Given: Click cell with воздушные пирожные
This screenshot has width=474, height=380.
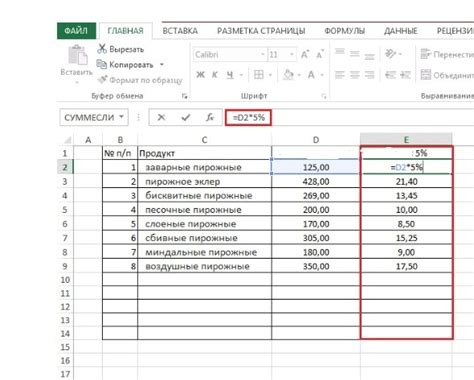Looking at the screenshot, I should (x=204, y=266).
